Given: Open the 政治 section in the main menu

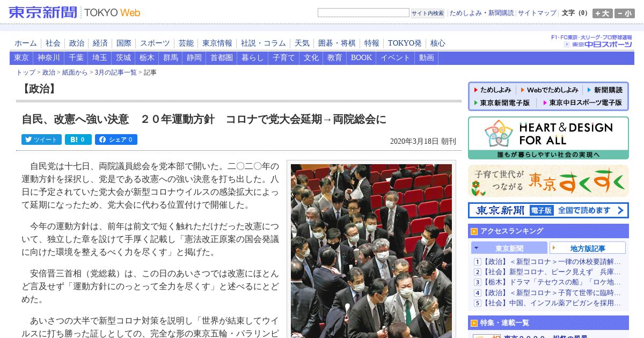Looking at the screenshot, I should (77, 43).
